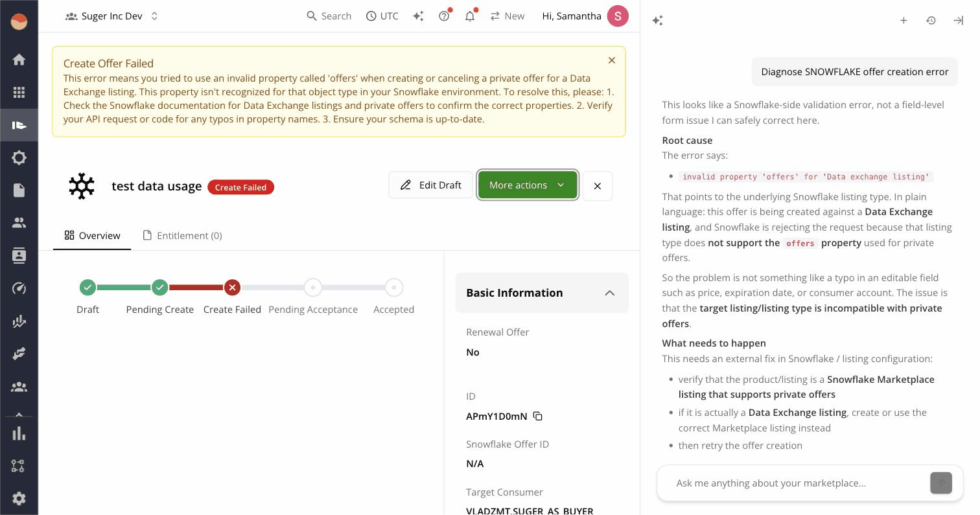Screen dimensions: 980x515
Task: Click the 'test data usage' offer title
Action: click(x=157, y=186)
